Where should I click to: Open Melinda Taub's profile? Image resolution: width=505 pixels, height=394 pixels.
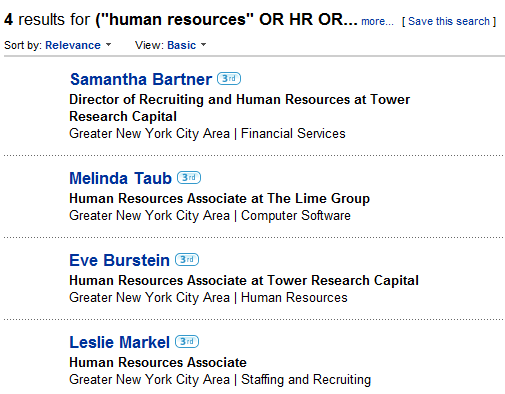(120, 178)
